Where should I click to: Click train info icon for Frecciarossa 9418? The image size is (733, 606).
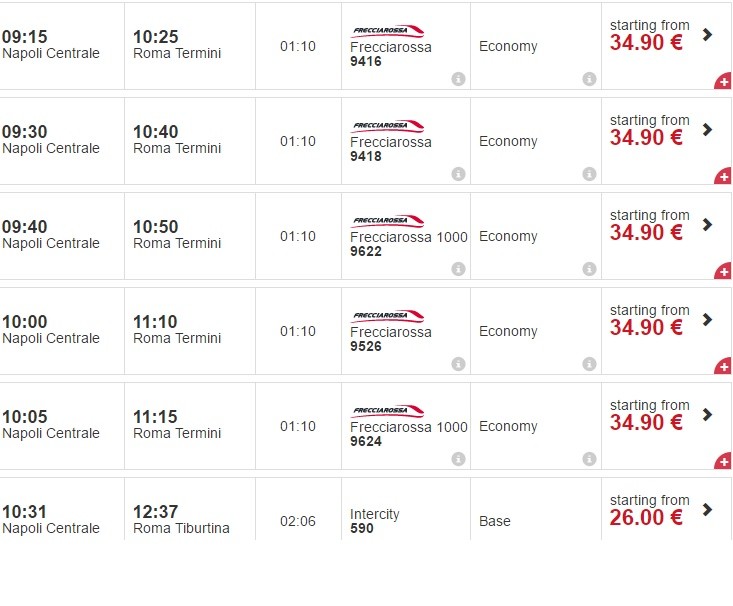pos(458,174)
